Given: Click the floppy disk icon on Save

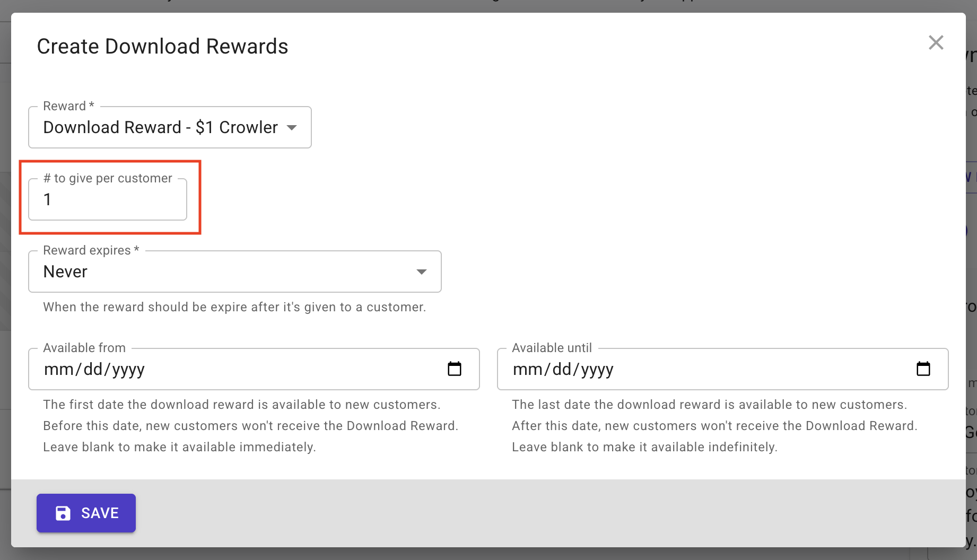Looking at the screenshot, I should [x=63, y=513].
